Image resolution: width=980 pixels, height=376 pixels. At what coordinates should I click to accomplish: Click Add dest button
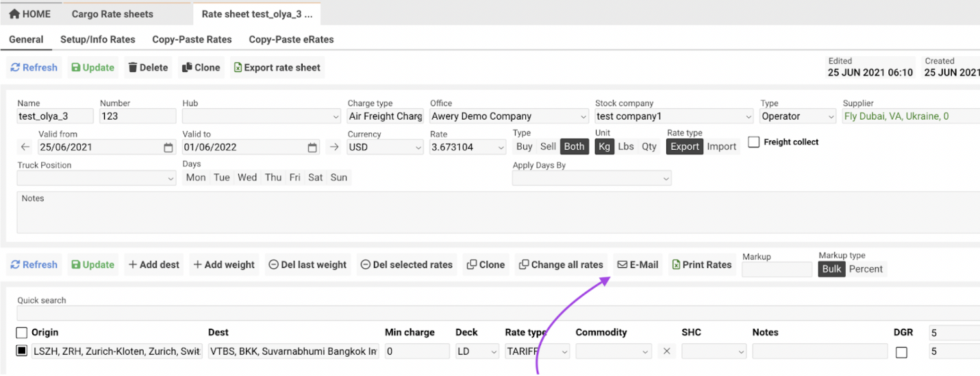(154, 265)
